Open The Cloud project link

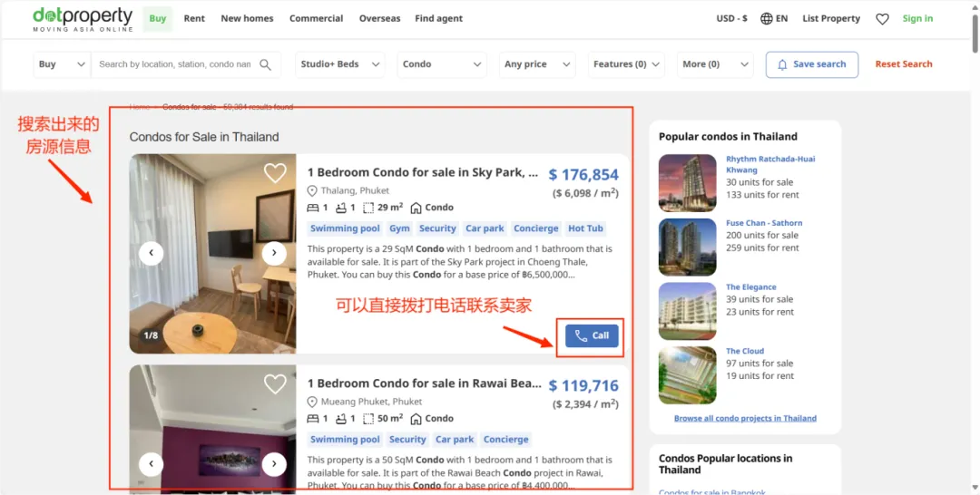point(744,351)
